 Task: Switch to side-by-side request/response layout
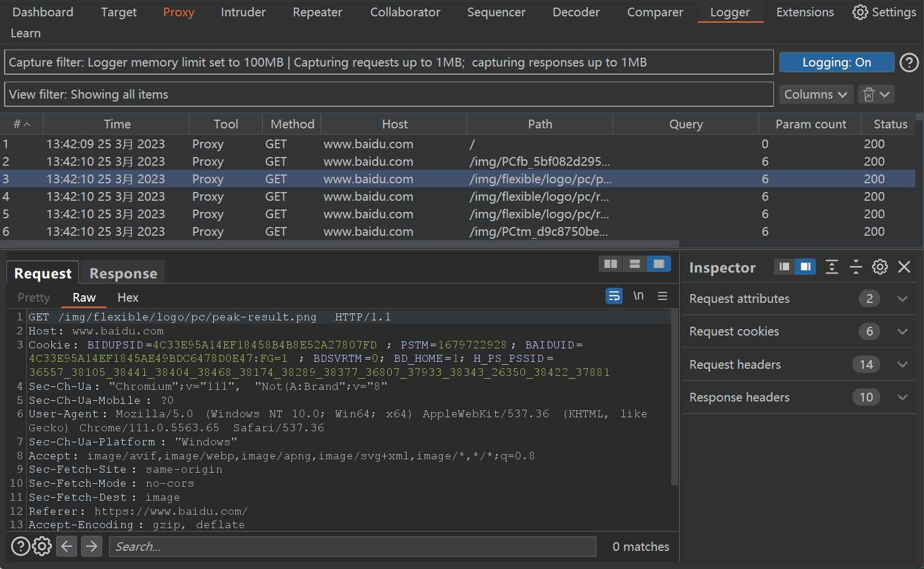pos(610,264)
